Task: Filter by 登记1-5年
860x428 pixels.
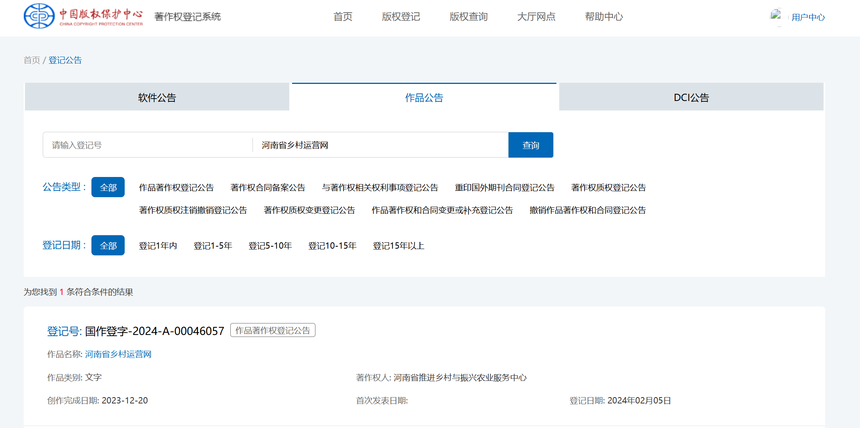Action: click(213, 246)
